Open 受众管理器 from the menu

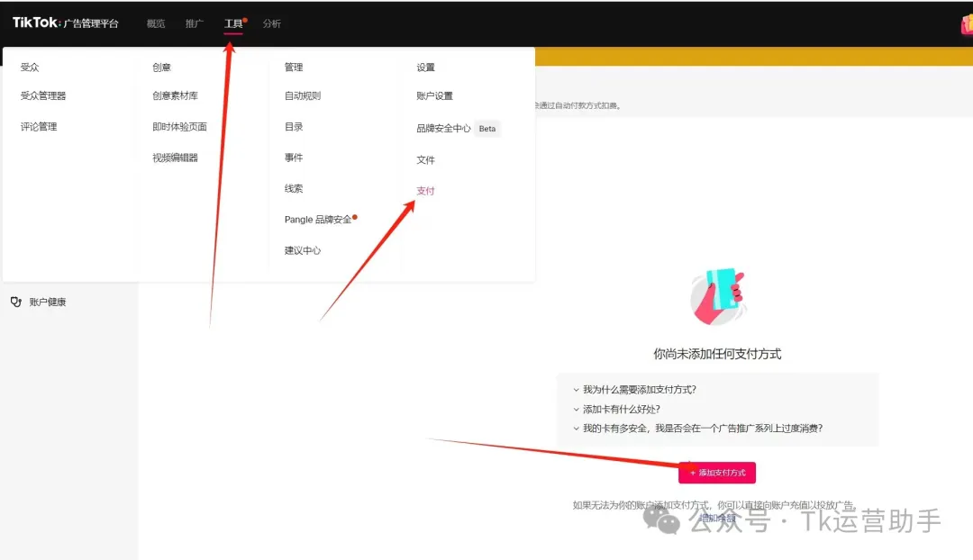click(x=43, y=95)
